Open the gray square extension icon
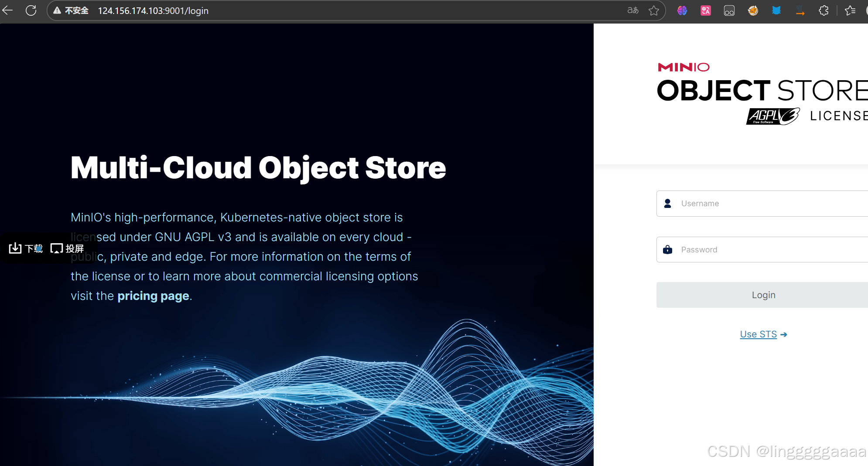 729,10
